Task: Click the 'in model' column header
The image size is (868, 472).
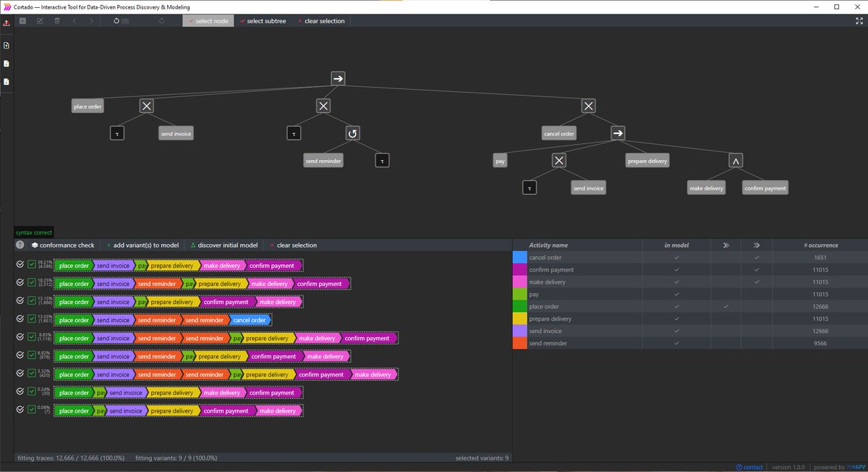Action: pyautogui.click(x=676, y=245)
